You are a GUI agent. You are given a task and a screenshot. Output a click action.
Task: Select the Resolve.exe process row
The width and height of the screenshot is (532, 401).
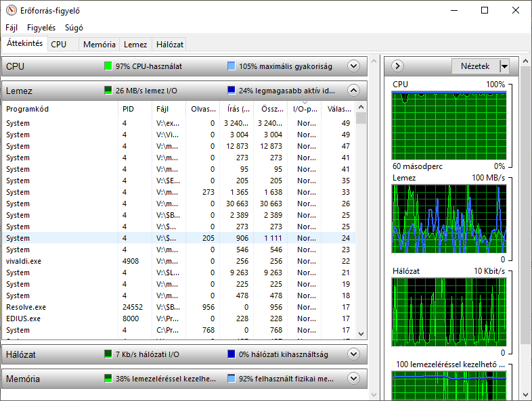(x=179, y=307)
